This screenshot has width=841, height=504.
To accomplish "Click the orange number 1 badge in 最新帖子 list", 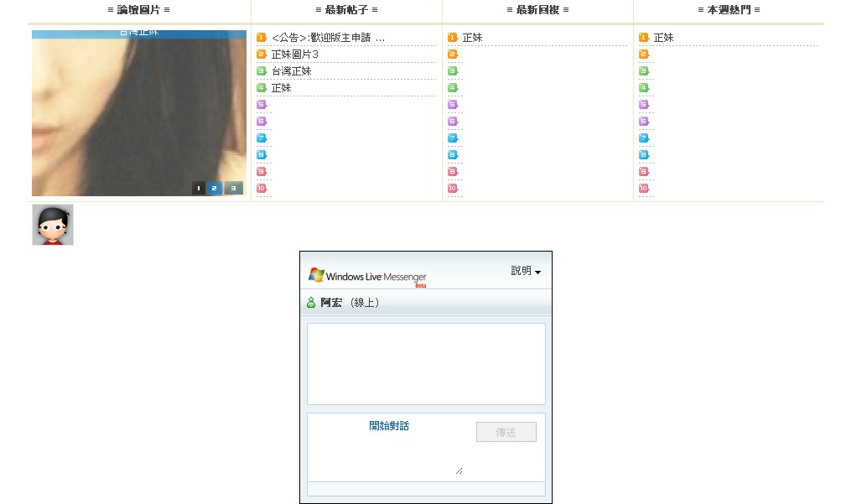I will click(262, 38).
